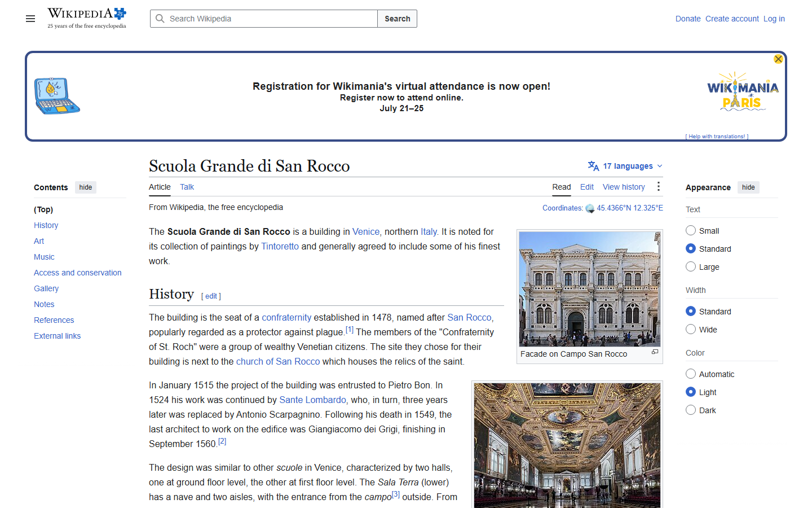Screen dimensions: 812x508
Task: Select Wide width option
Action: pyautogui.click(x=691, y=329)
